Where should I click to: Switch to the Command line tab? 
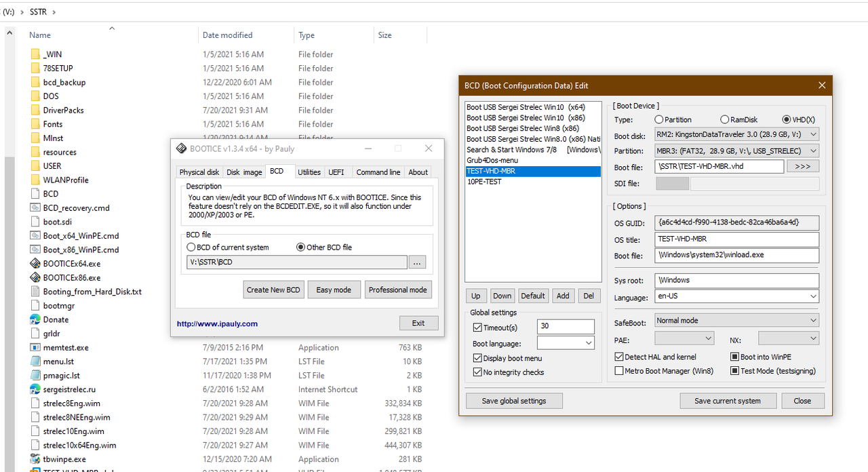click(378, 172)
